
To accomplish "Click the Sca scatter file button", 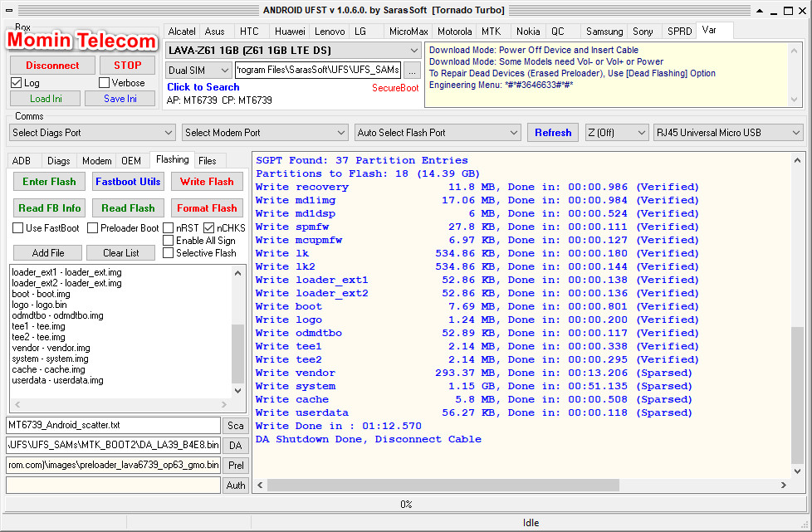I will point(236,426).
